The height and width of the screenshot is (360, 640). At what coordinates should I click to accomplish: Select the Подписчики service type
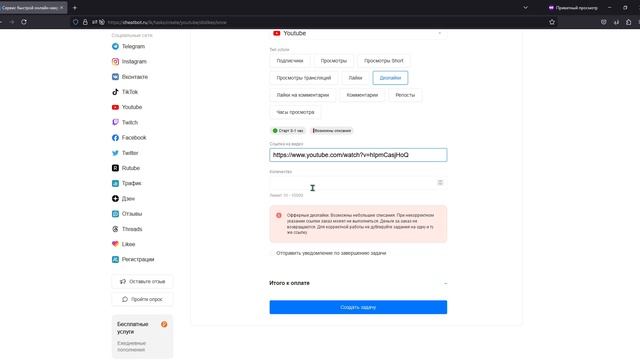290,61
